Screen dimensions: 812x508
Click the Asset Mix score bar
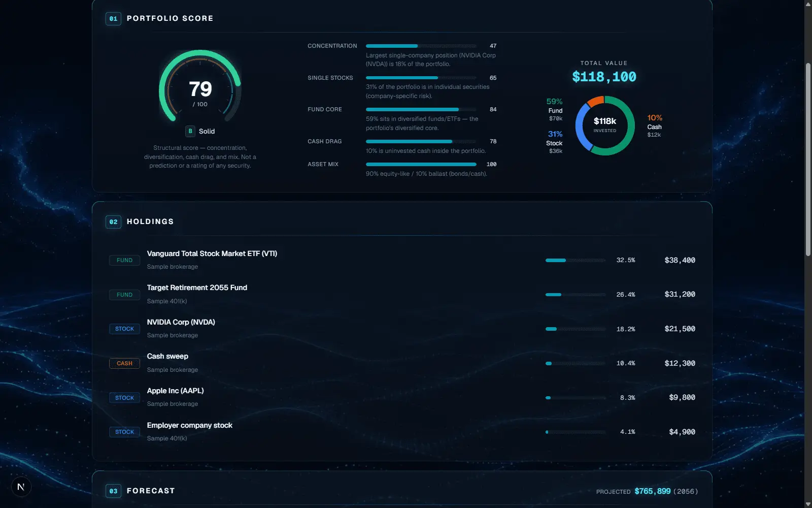[421, 164]
